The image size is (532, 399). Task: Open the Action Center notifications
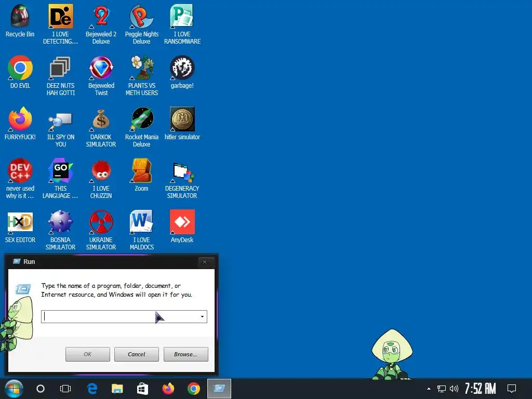point(511,389)
